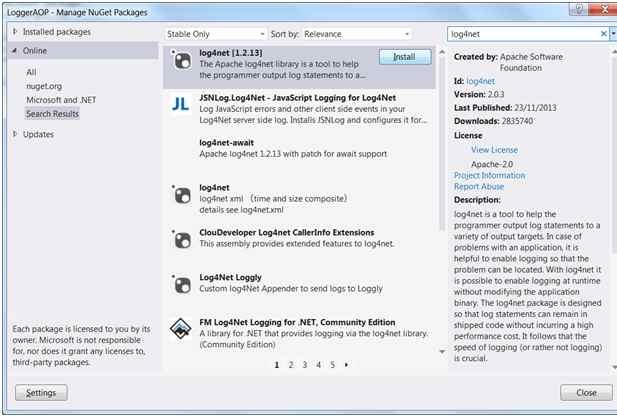This screenshot has width=617, height=417.
Task: Open the Sort by Relevance dropdown
Action: [357, 34]
